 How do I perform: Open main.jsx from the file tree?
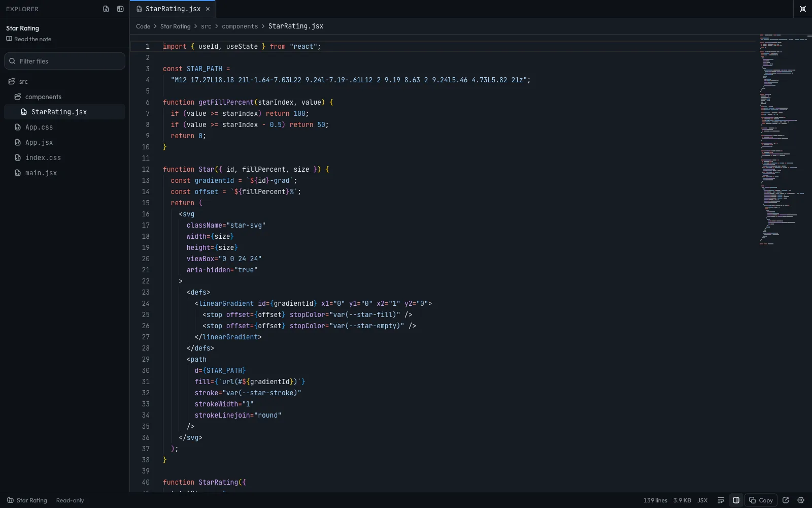64,173
